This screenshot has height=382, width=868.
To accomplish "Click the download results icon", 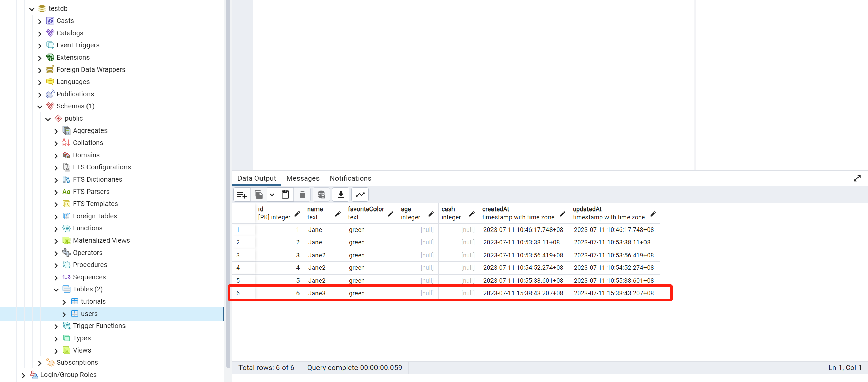I will coord(341,195).
